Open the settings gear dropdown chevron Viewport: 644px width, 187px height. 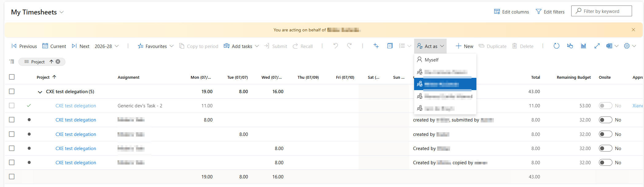(x=634, y=46)
